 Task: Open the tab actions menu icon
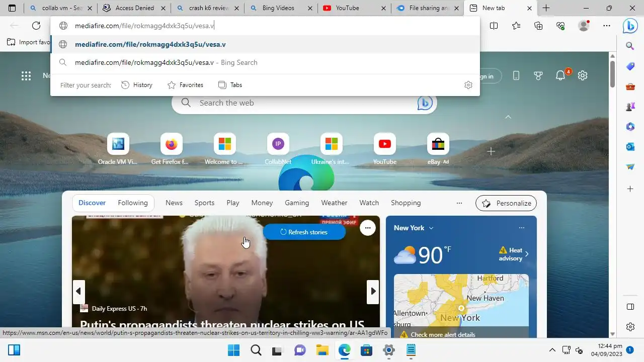[x=12, y=8]
